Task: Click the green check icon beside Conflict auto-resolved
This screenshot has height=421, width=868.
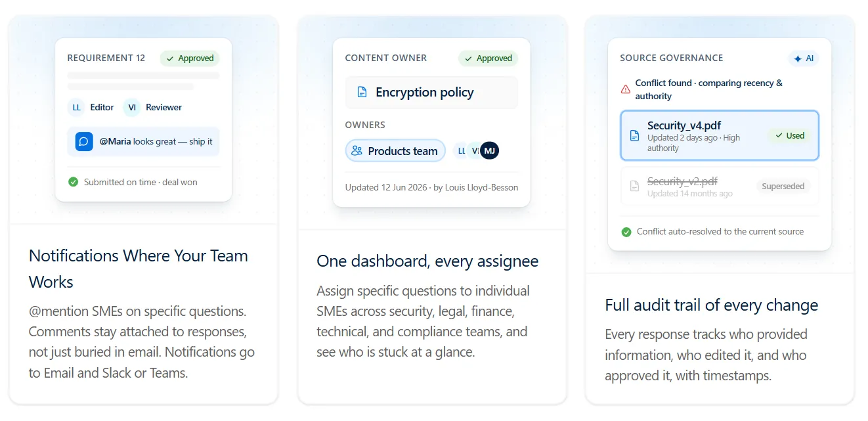Action: [626, 232]
